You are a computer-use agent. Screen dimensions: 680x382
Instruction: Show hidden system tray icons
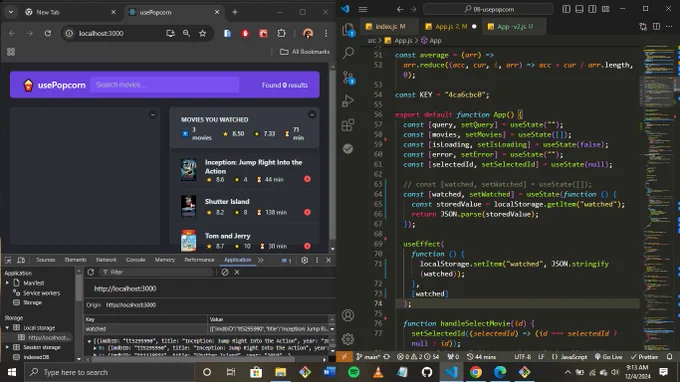tap(567, 372)
